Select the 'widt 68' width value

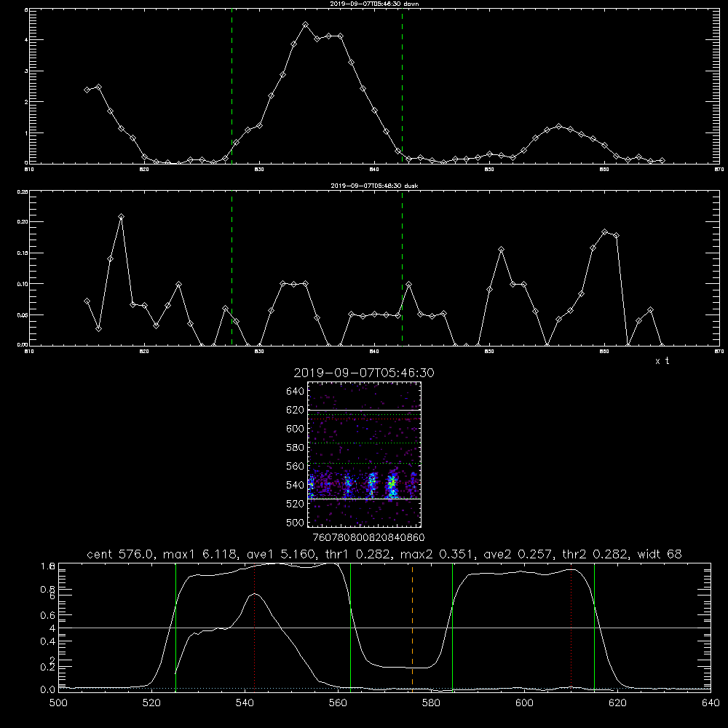660,554
